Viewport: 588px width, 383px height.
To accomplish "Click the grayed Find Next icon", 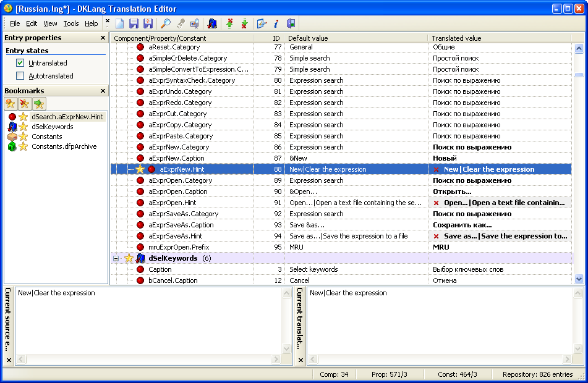I will 181,23.
